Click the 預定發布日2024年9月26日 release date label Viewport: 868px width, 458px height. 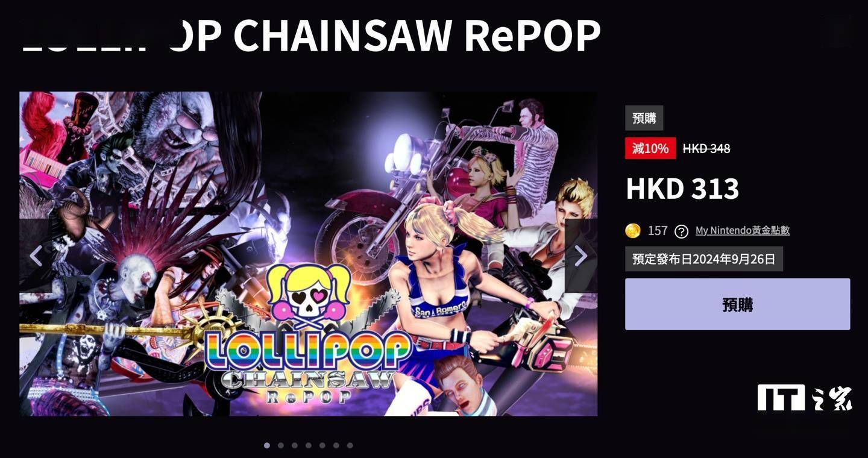coord(704,259)
